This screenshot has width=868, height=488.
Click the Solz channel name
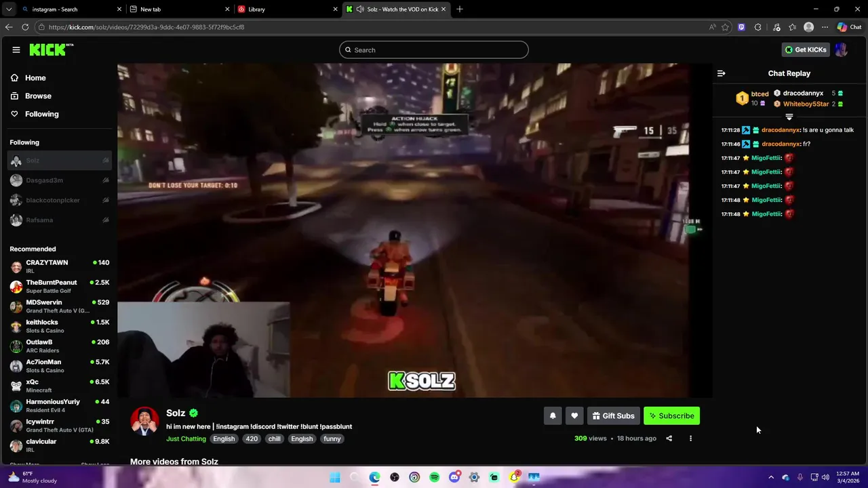176,413
